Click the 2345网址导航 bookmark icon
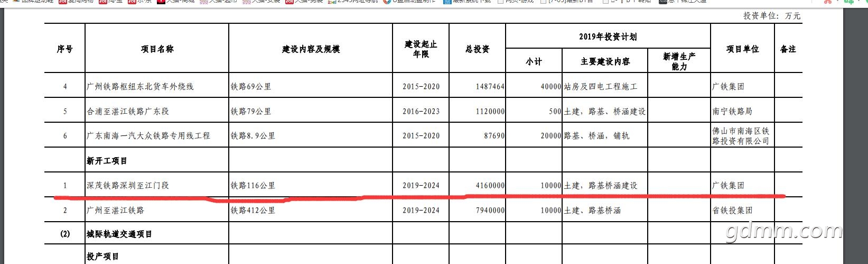 332,2
